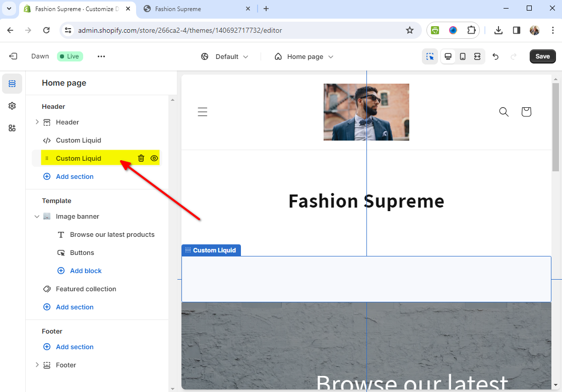This screenshot has width=562, height=392.
Task: Hide the highlighted Custom Liquid section
Action: click(x=154, y=158)
